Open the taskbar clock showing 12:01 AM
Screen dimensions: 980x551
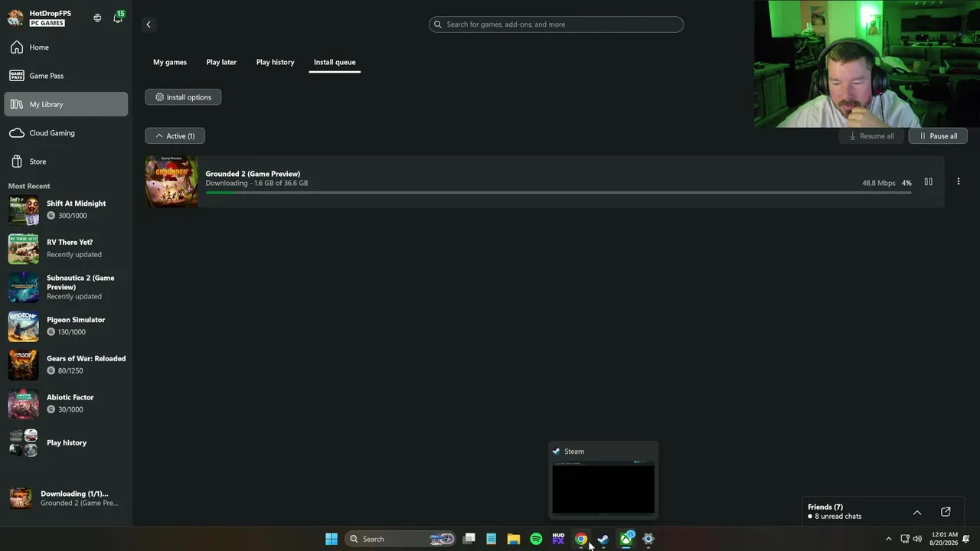pyautogui.click(x=942, y=539)
